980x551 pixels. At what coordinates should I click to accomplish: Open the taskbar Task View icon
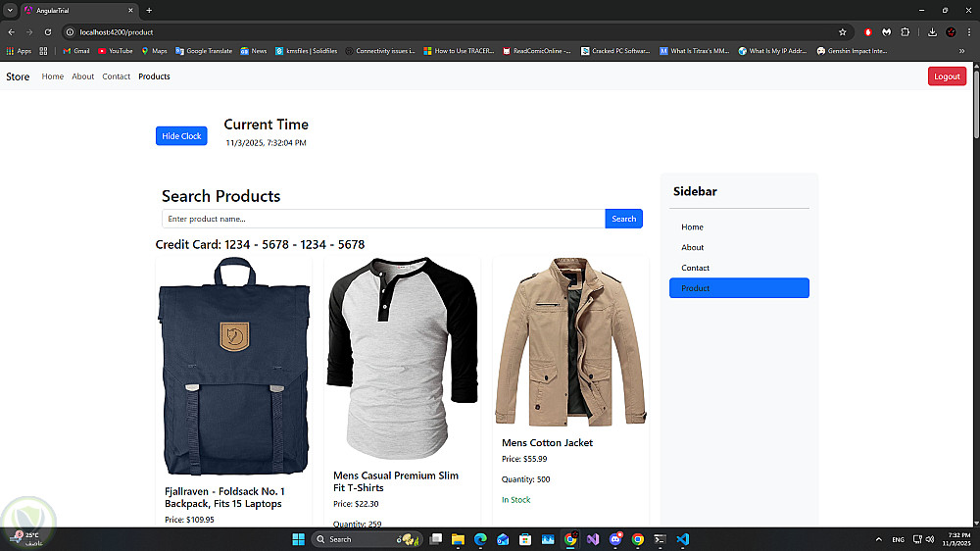pyautogui.click(x=436, y=539)
